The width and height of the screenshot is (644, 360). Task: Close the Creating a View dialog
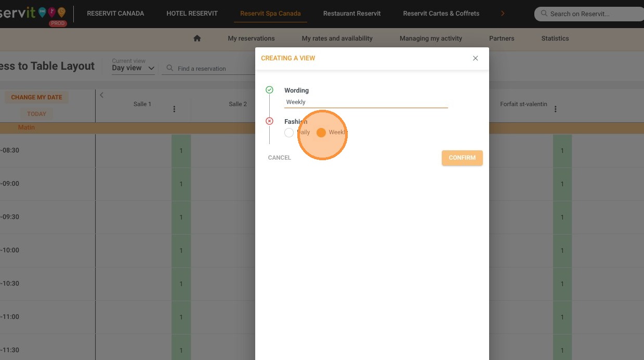coord(475,58)
